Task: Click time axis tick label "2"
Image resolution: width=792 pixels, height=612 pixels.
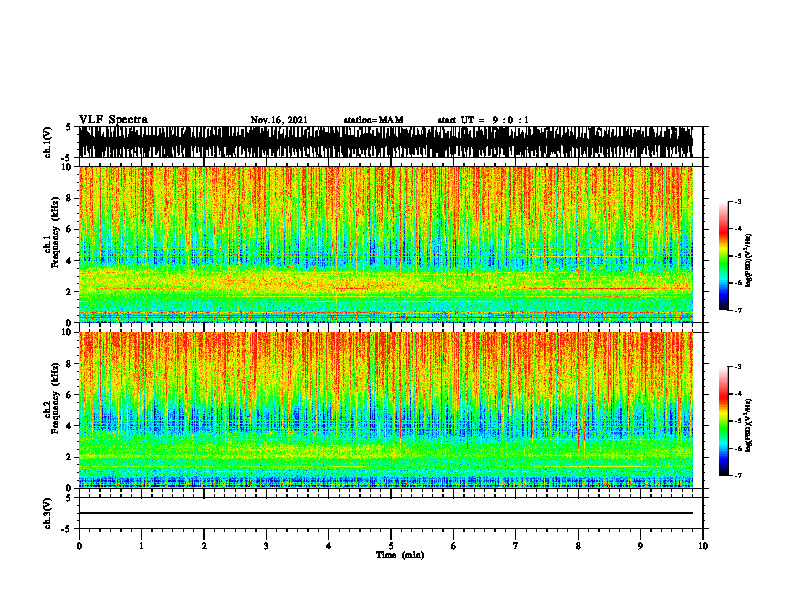Action: tap(204, 546)
